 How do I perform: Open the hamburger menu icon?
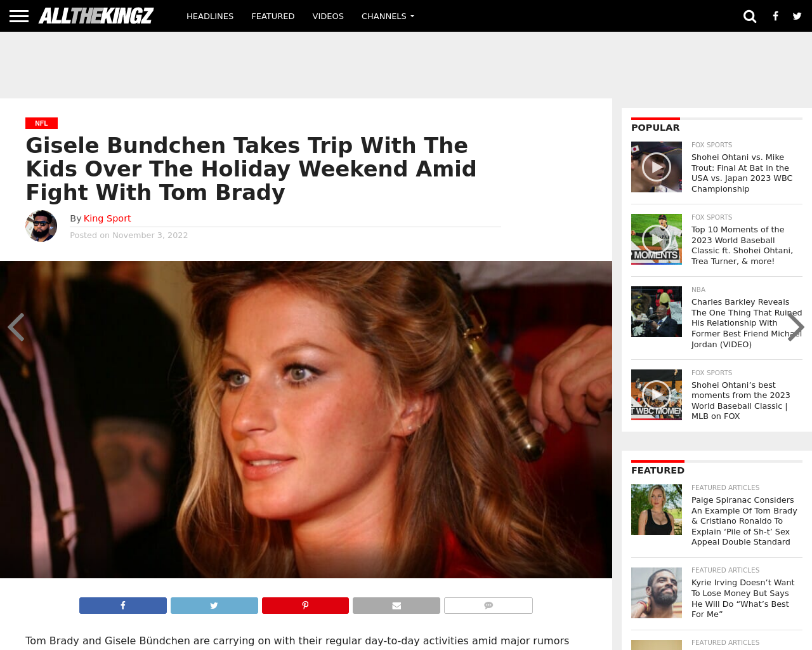(19, 16)
